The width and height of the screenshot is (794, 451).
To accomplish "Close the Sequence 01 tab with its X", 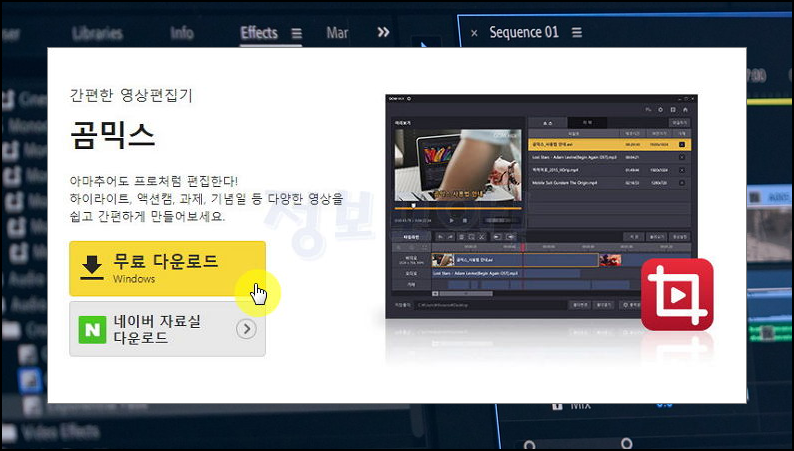I will 474,33.
